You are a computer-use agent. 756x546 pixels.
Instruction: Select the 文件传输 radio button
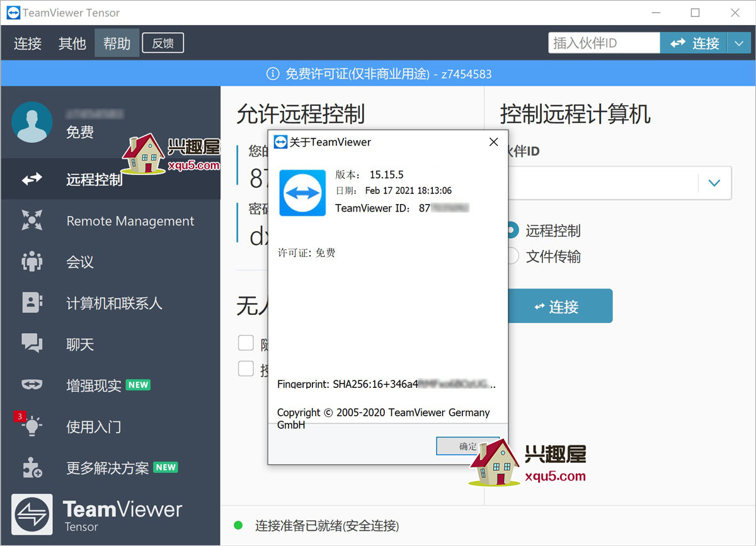(513, 256)
